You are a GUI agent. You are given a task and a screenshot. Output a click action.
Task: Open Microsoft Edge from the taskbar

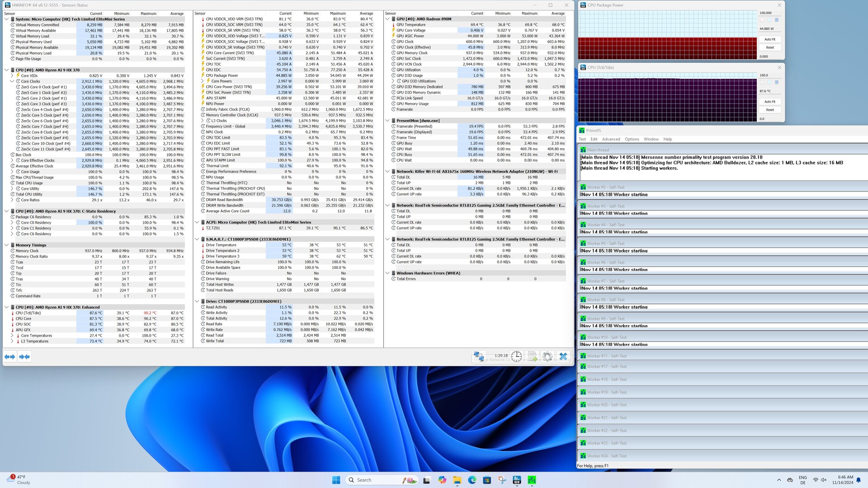(x=472, y=480)
